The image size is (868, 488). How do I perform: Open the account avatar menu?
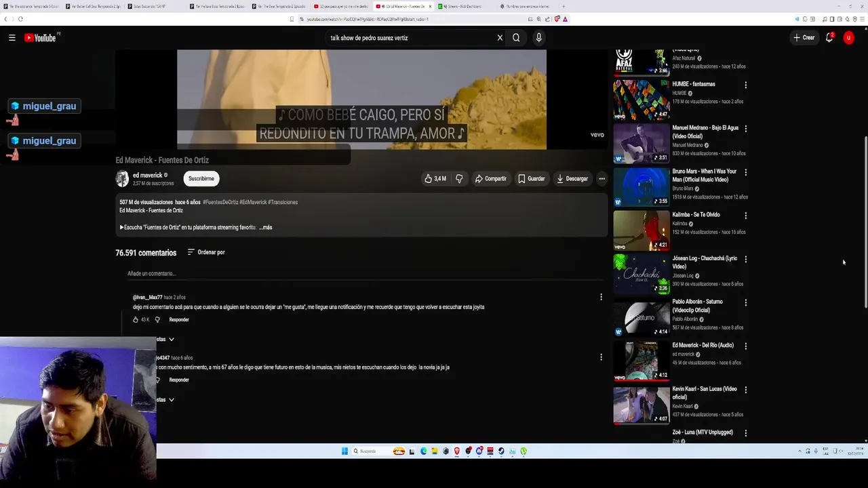pyautogui.click(x=848, y=38)
